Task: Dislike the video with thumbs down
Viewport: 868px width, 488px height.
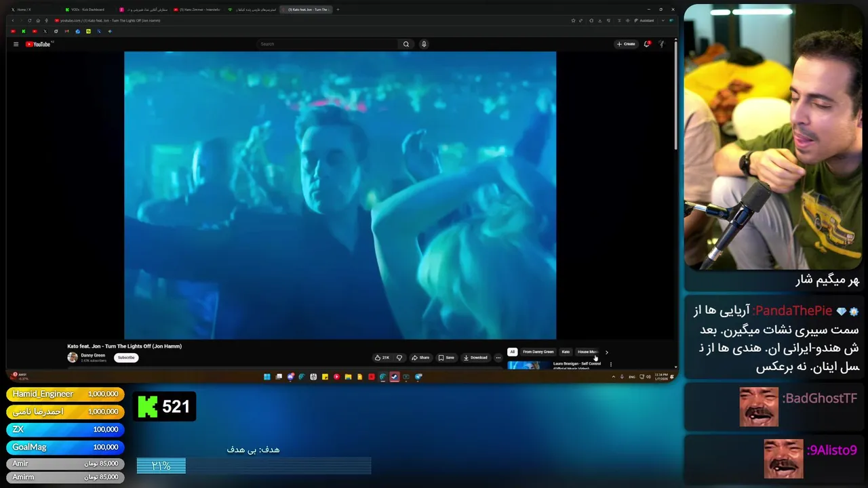Action: tap(399, 357)
